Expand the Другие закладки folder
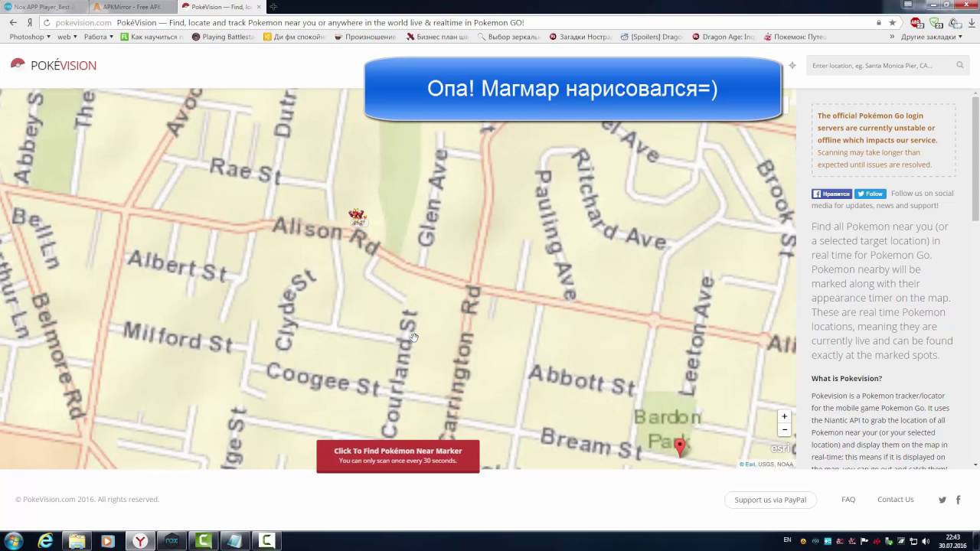The height and width of the screenshot is (551, 980). pos(932,37)
